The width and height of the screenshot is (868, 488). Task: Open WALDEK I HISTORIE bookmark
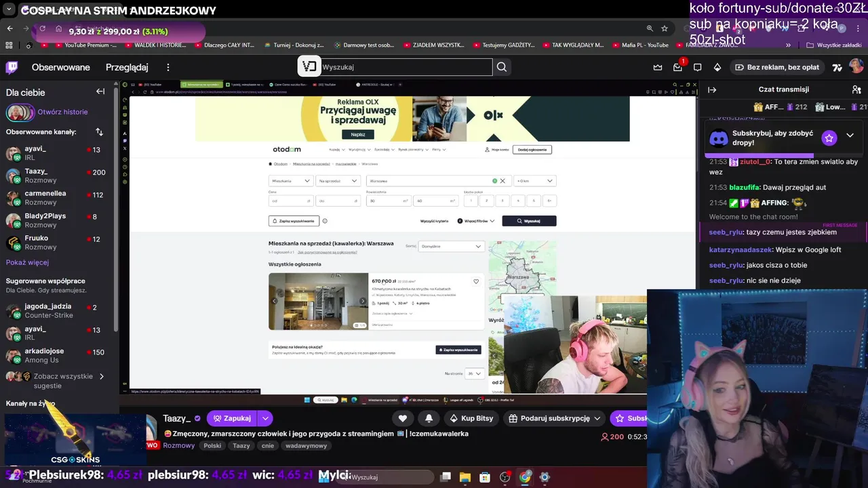(x=155, y=45)
